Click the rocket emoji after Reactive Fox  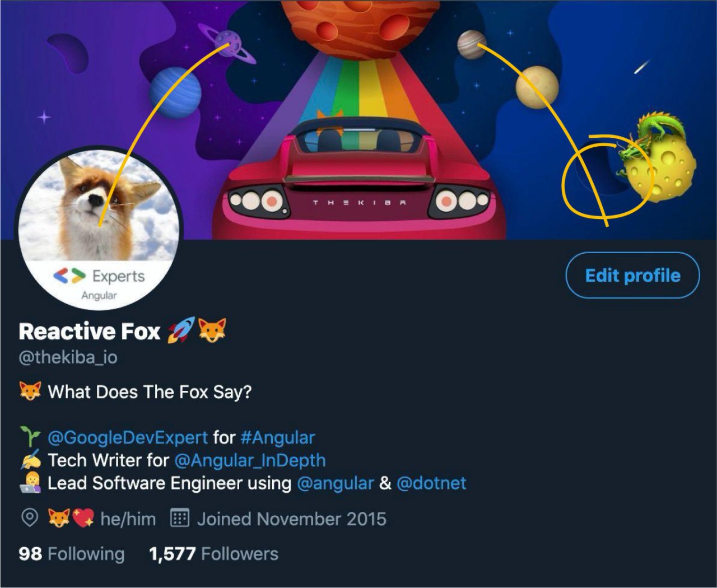pos(181,330)
